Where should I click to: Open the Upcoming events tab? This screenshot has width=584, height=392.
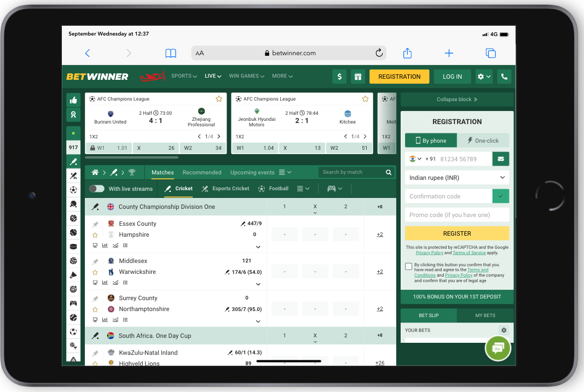tap(252, 173)
